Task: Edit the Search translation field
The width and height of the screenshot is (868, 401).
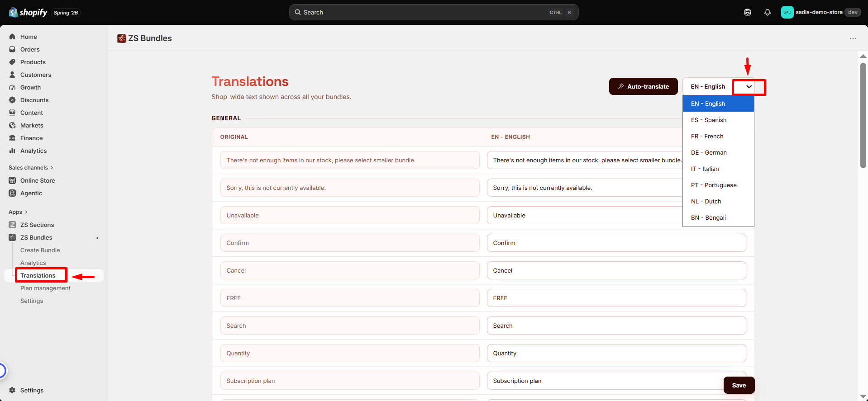Action: 616,326
